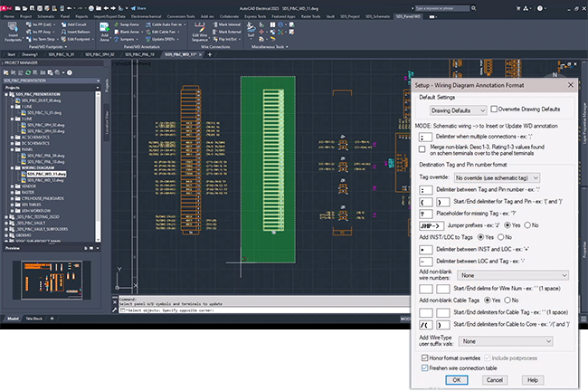Click the Help button in dialog
This screenshot has width=588, height=391.
532,380
